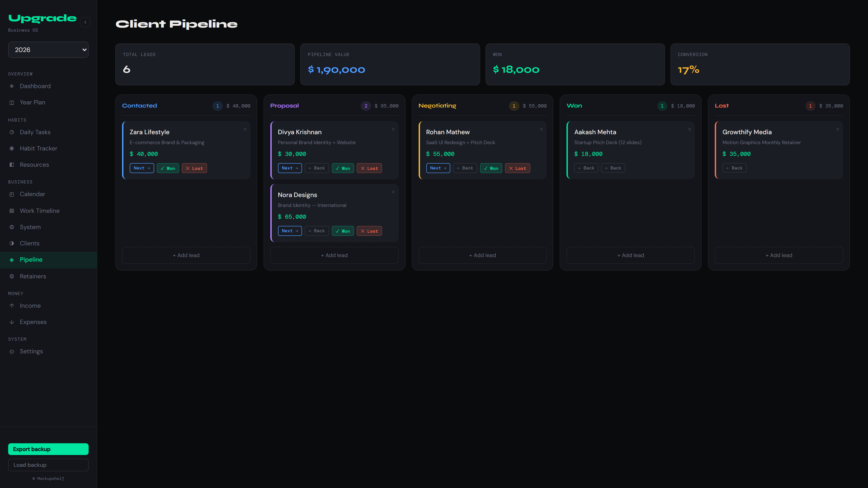
Task: Remove Zara Lifestyle card with X
Action: coord(245,129)
